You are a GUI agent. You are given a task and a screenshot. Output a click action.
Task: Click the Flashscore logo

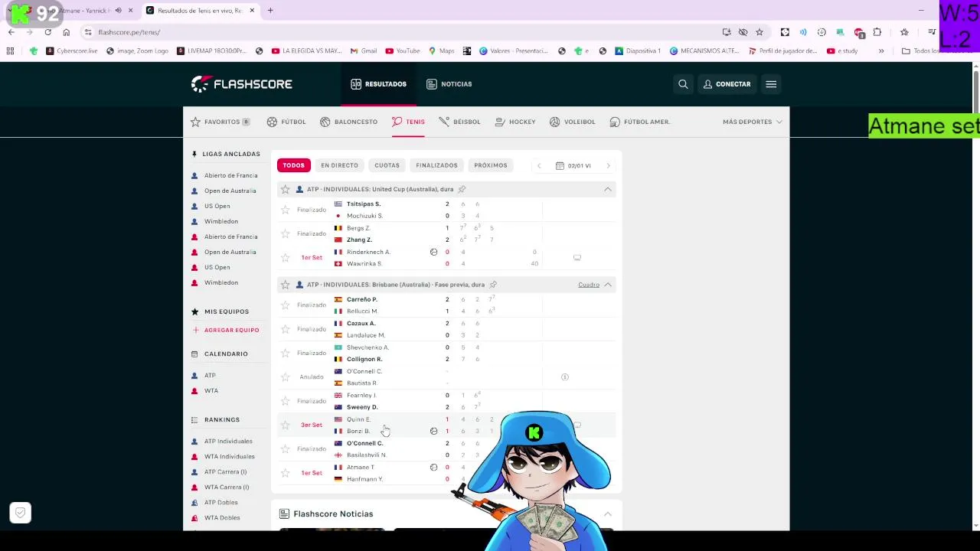[x=242, y=84]
